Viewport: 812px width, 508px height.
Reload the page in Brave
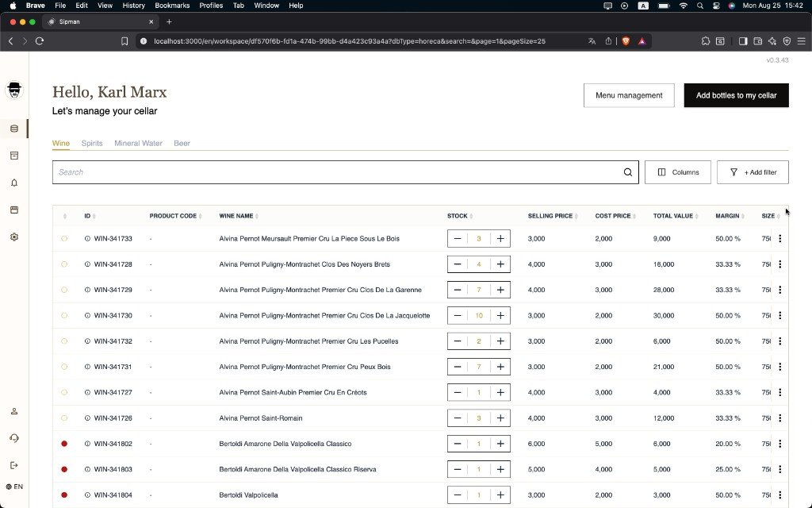(x=40, y=41)
